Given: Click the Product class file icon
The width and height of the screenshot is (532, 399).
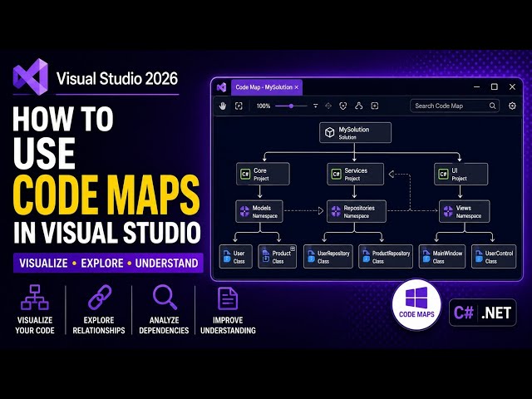Looking at the screenshot, I should 266,256.
